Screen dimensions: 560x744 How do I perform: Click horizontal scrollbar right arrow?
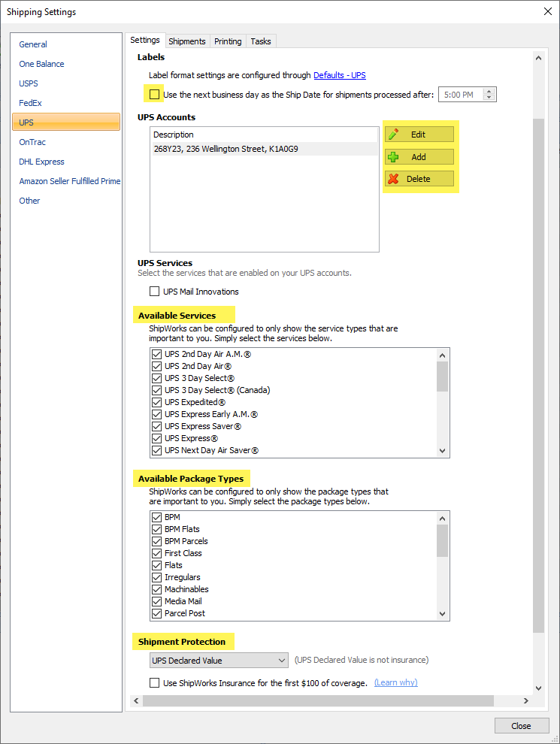click(526, 700)
